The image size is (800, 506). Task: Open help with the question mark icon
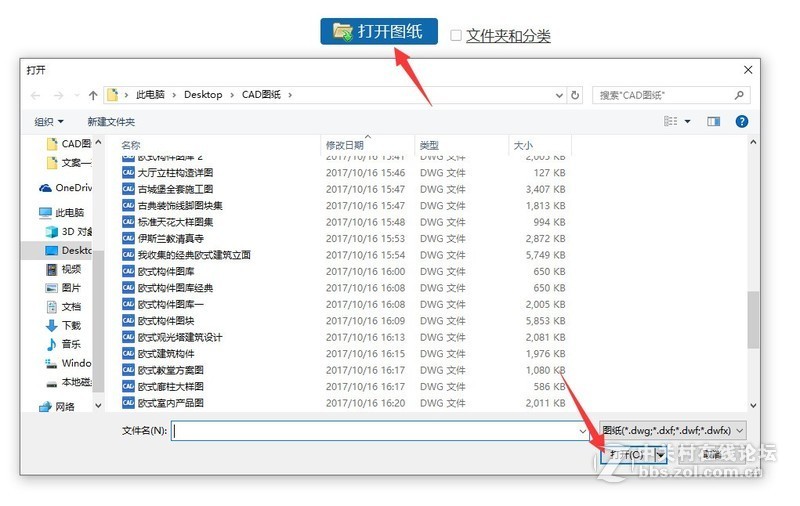click(x=742, y=121)
